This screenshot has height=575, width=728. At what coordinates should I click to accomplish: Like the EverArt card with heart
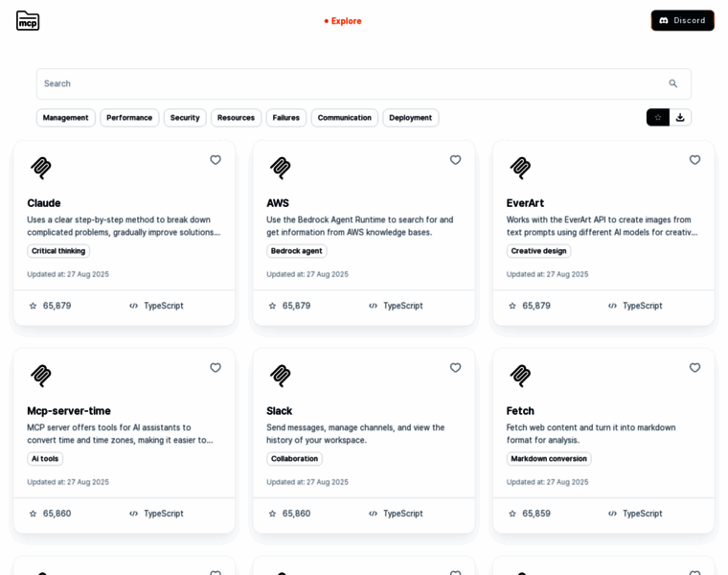click(694, 160)
